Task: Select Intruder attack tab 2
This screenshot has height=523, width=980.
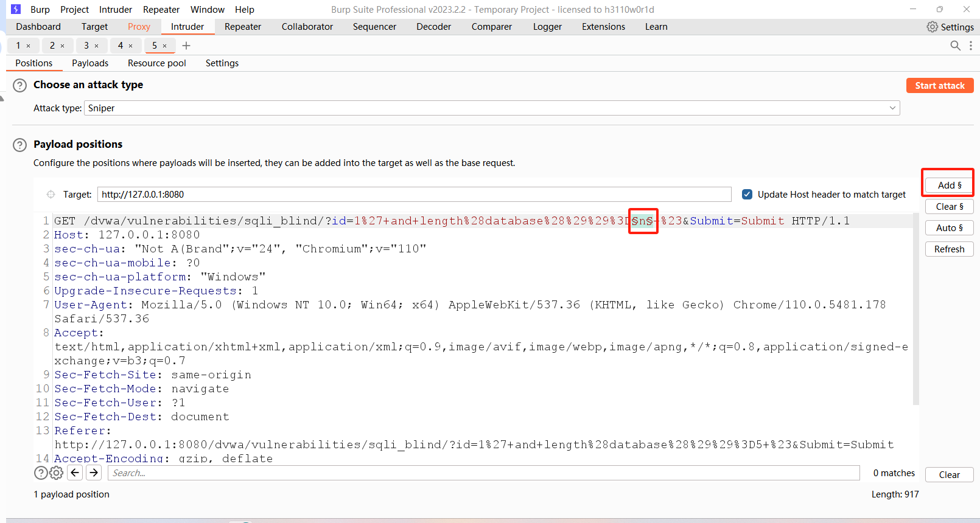Action: click(x=52, y=46)
